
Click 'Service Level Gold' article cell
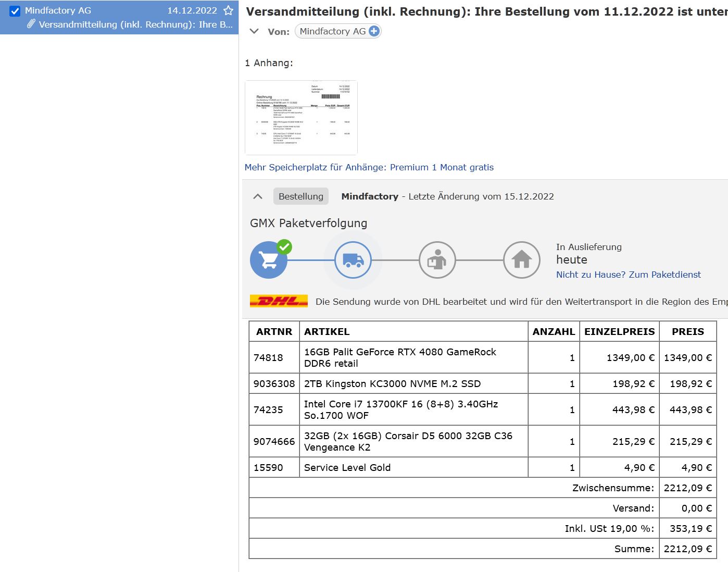pos(413,467)
